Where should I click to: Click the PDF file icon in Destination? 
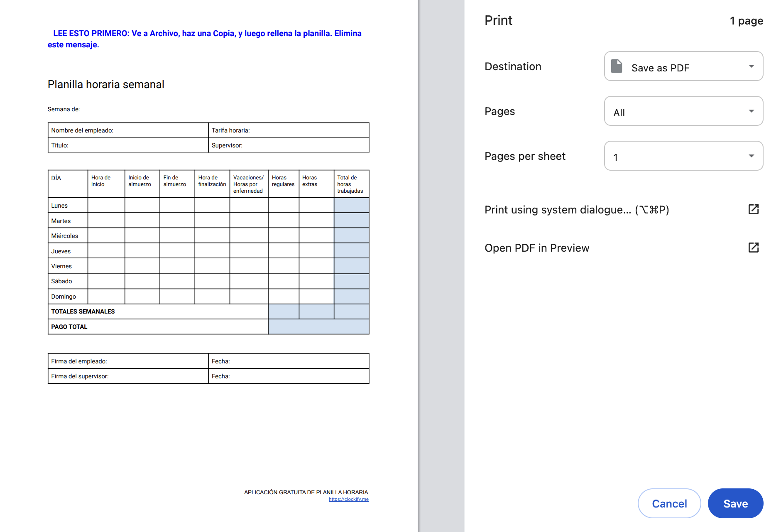(617, 66)
